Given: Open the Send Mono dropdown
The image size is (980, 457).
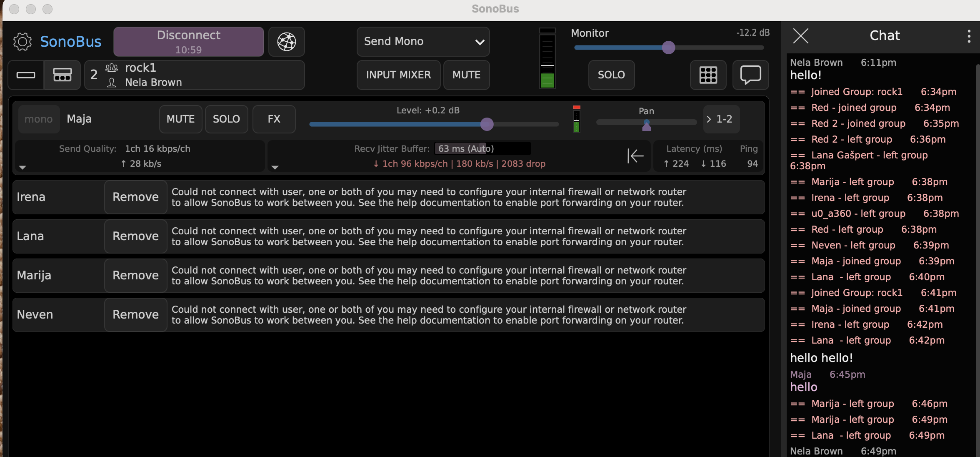Looking at the screenshot, I should [423, 41].
